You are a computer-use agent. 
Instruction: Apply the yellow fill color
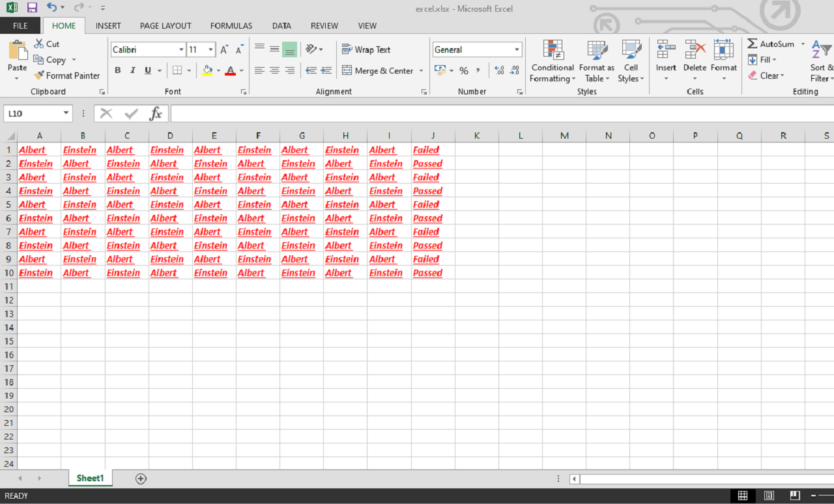pos(207,70)
